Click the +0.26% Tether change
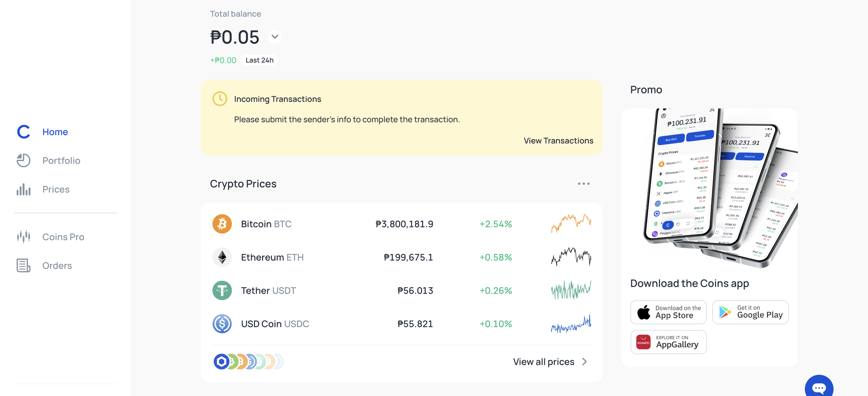 [x=496, y=291]
